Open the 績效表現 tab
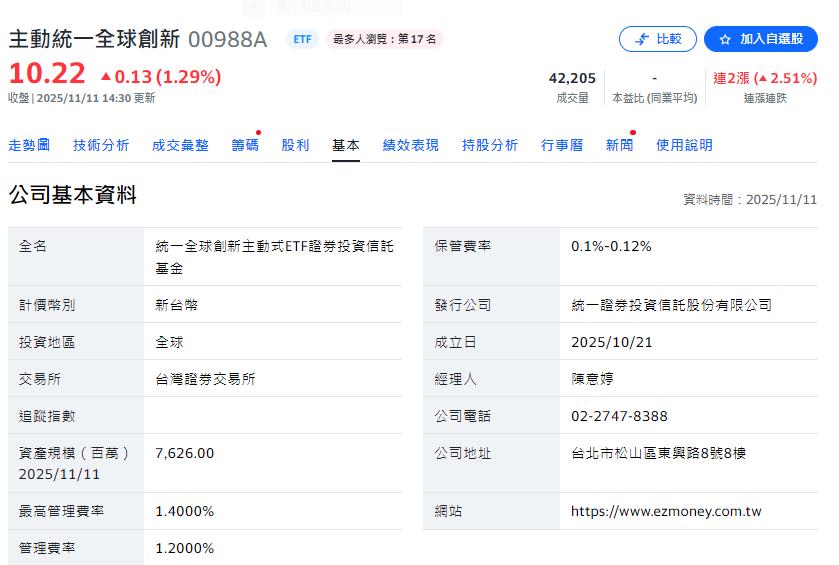Image resolution: width=839 pixels, height=565 pixels. [411, 145]
